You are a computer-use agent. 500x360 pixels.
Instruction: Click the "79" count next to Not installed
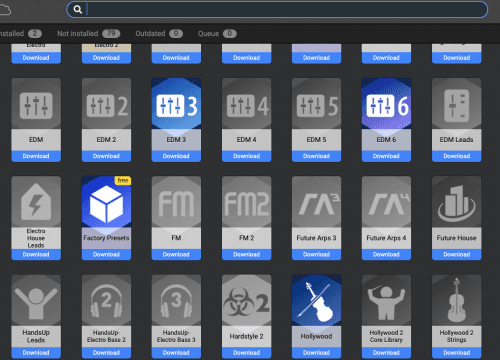111,34
